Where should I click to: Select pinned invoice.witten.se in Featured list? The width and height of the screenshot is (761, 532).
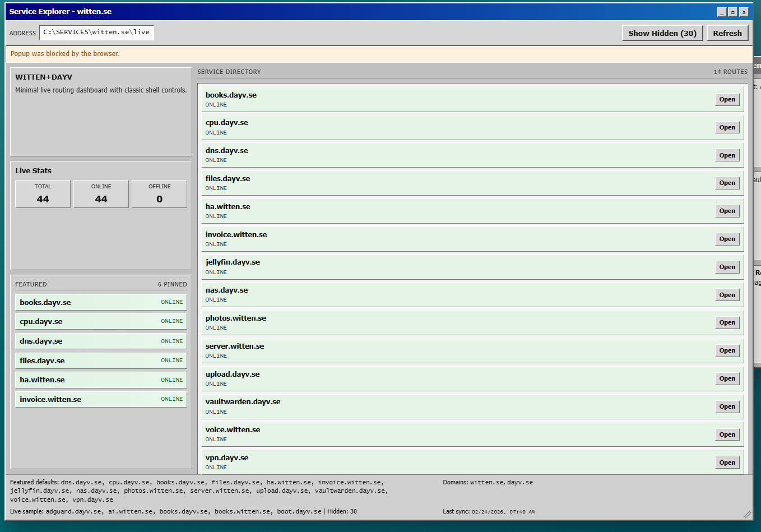pos(101,399)
